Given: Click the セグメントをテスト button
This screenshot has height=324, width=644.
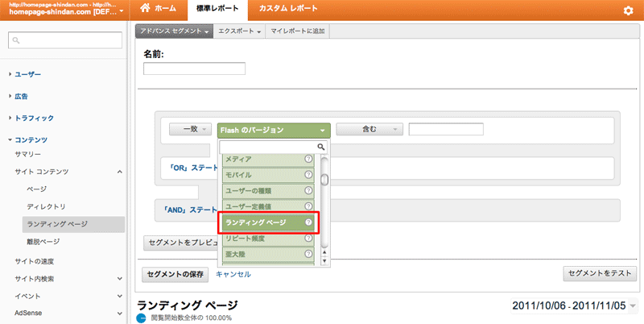Looking at the screenshot, I should click(x=599, y=274).
